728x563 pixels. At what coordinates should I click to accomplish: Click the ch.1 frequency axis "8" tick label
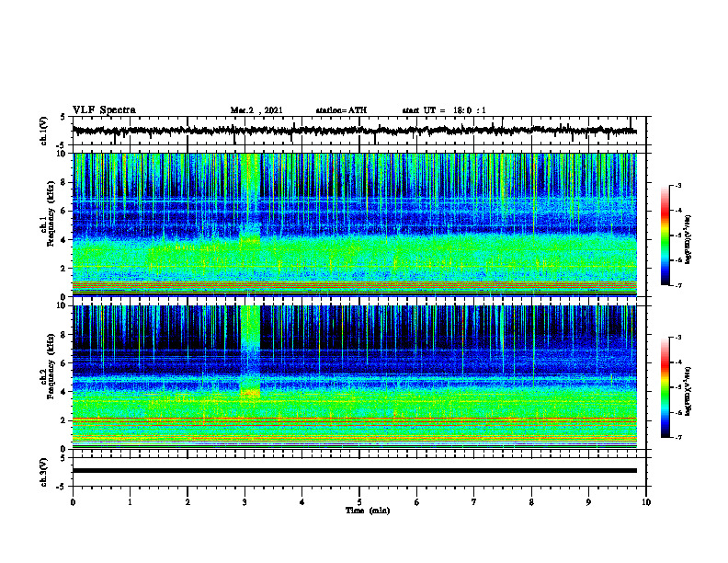[x=64, y=182]
